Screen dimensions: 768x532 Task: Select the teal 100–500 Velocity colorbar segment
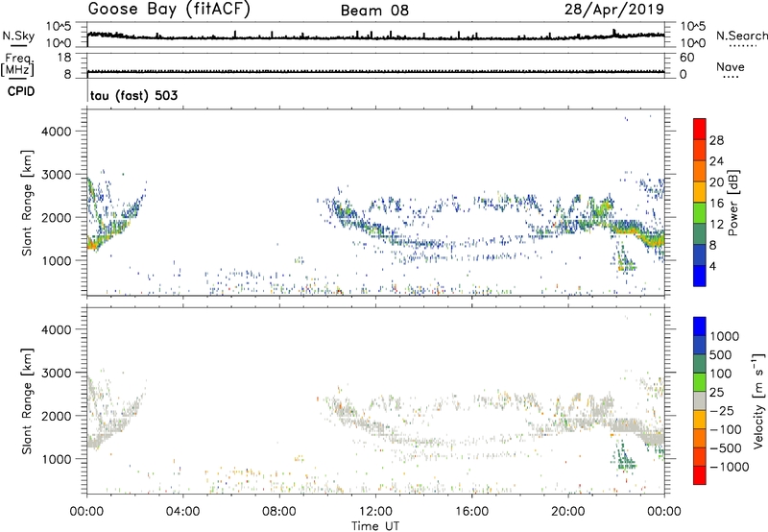700,364
